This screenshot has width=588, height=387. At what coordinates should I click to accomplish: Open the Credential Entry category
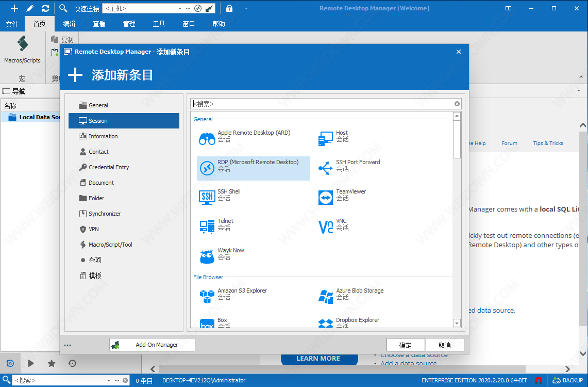pyautogui.click(x=108, y=167)
